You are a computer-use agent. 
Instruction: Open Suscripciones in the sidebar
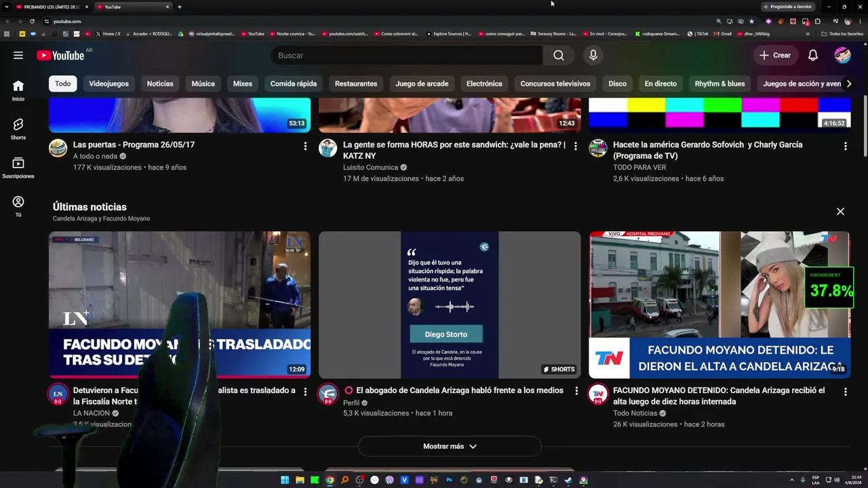click(18, 167)
